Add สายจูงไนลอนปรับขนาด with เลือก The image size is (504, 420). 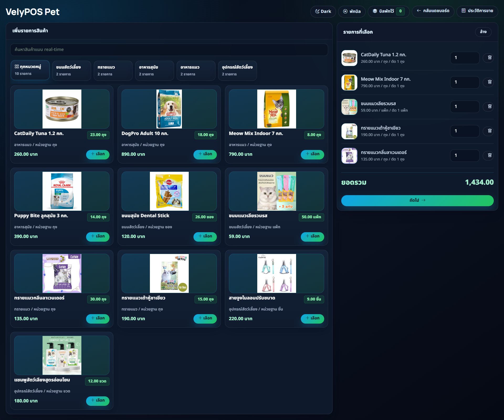312,318
